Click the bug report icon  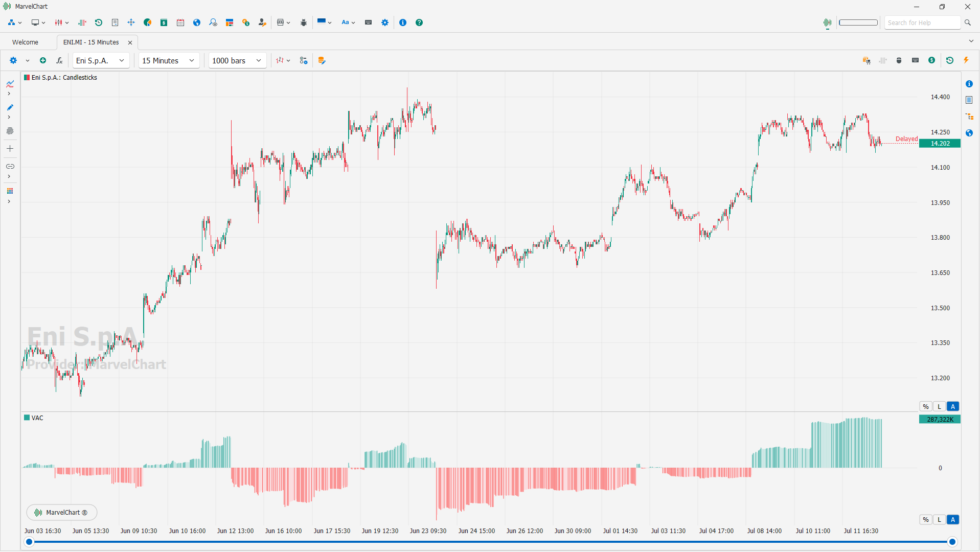(304, 22)
